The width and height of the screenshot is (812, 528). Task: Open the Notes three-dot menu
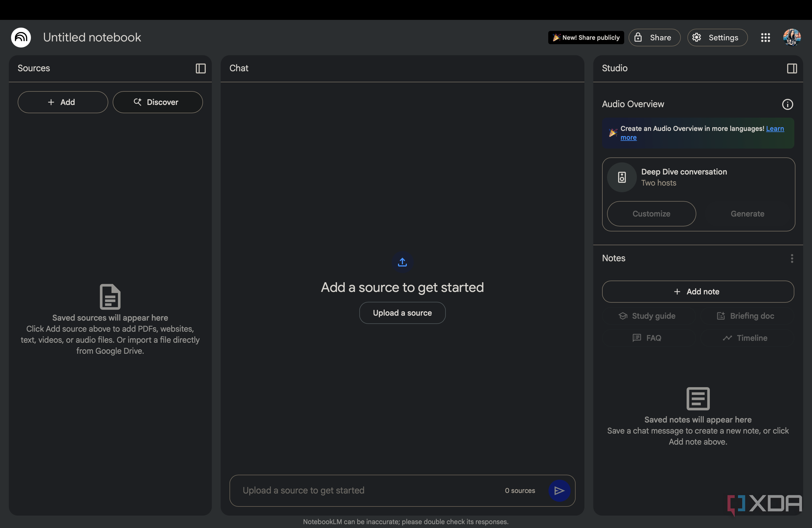(792, 258)
